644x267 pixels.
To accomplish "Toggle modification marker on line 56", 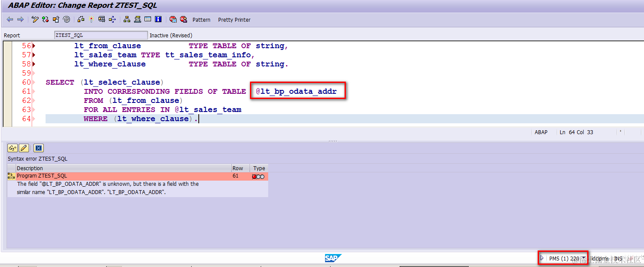I will (x=33, y=46).
